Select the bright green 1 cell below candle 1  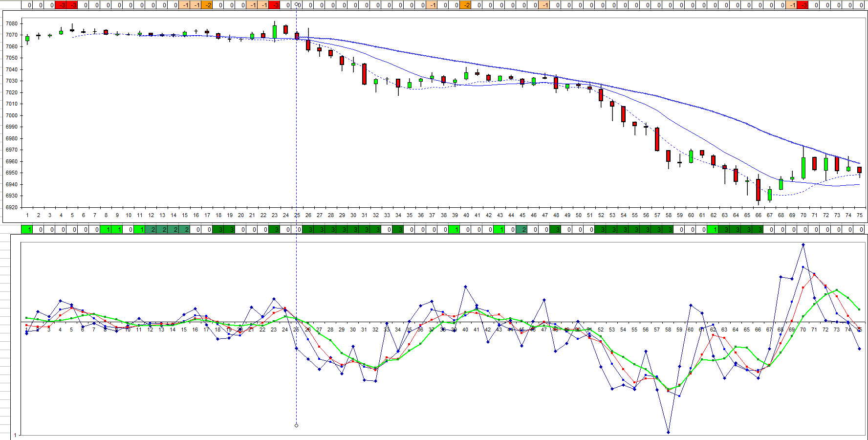(27, 229)
